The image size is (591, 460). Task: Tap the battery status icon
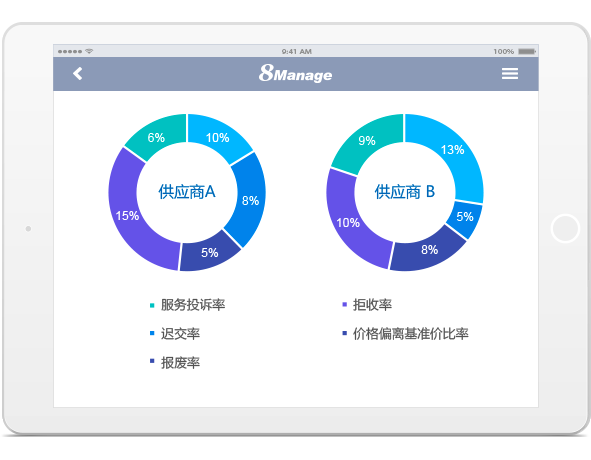tap(527, 51)
